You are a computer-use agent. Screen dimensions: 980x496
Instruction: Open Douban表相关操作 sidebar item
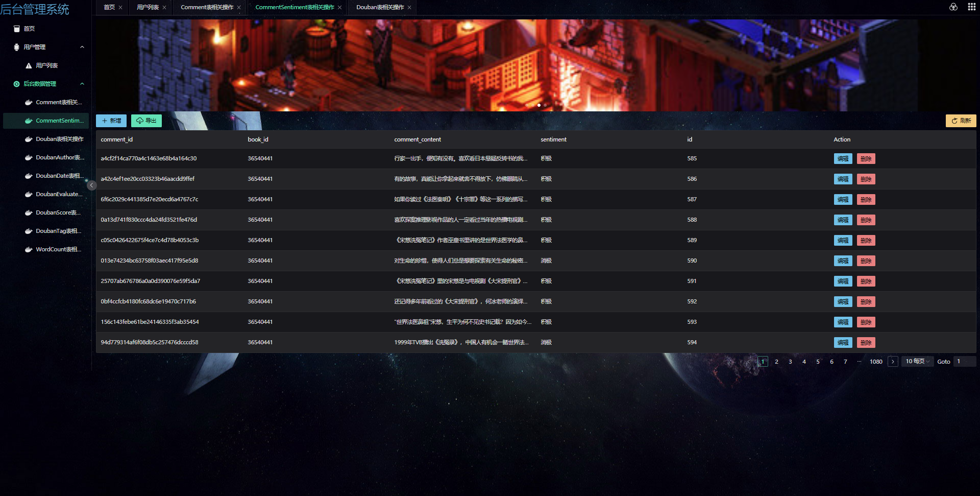tap(46, 139)
